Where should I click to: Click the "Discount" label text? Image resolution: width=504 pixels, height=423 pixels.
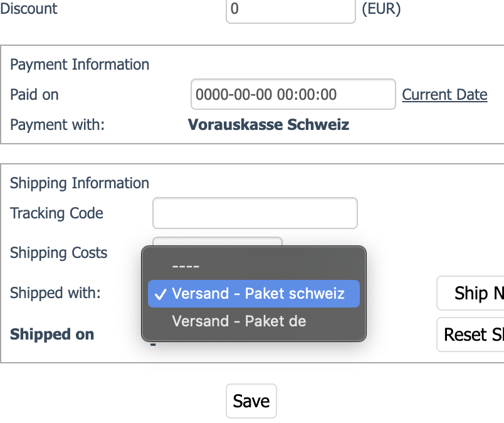tap(29, 9)
